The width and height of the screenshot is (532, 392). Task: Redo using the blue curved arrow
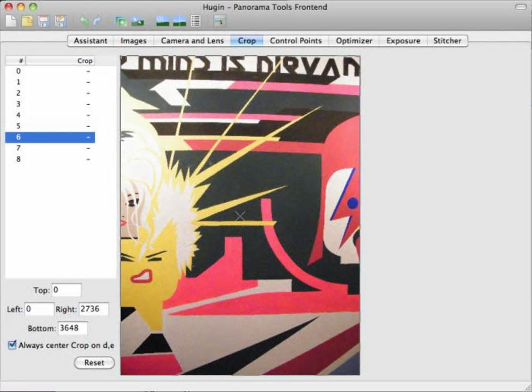[x=98, y=21]
